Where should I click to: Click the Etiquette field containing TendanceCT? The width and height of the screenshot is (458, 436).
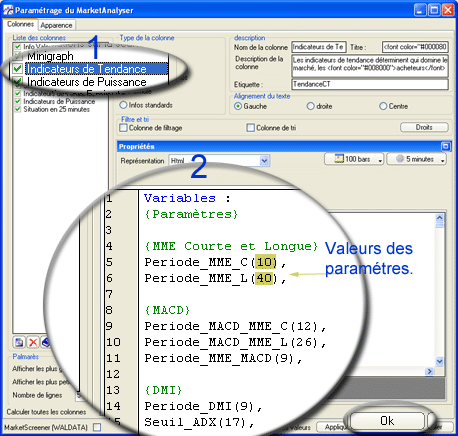pyautogui.click(x=370, y=84)
